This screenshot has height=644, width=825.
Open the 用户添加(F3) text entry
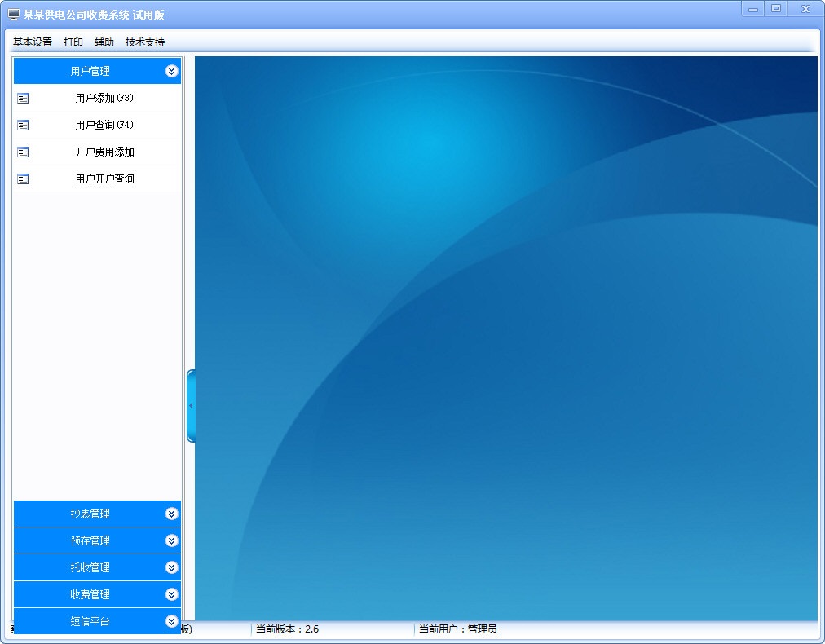coord(104,99)
